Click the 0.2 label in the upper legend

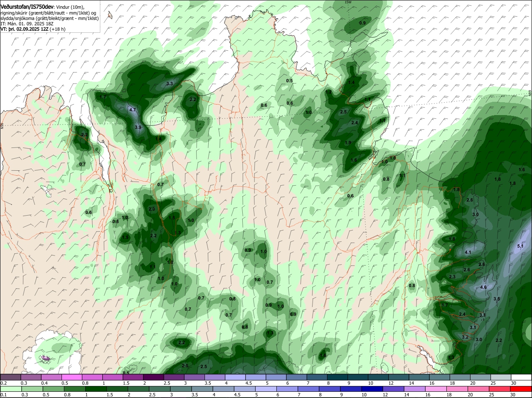[x=3, y=383]
